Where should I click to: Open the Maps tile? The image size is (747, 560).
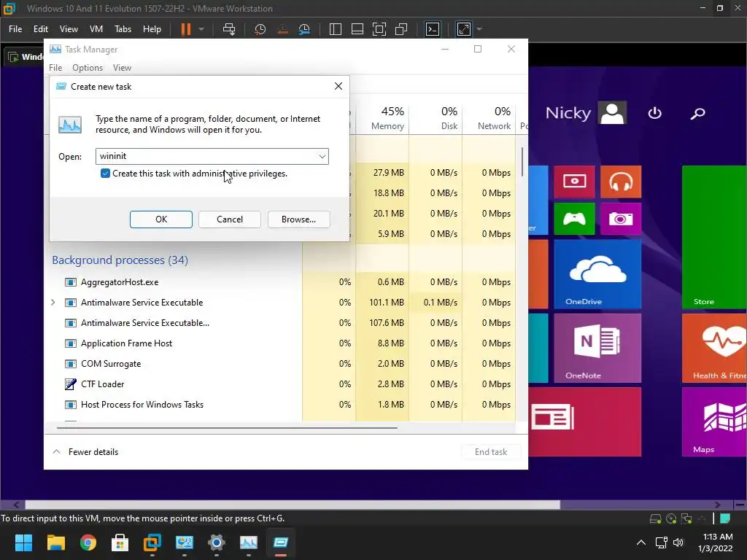click(x=714, y=422)
